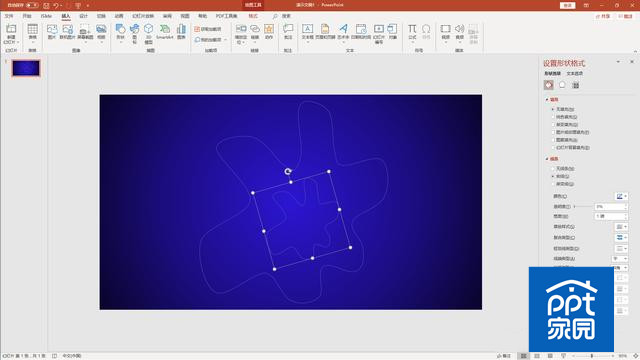
Task: Select the Effects icon in format pane
Action: tap(562, 85)
